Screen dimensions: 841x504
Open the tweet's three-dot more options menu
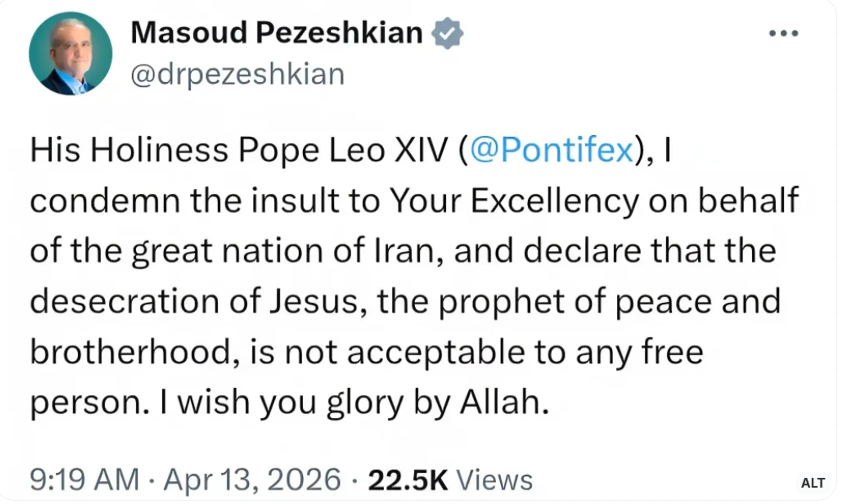click(x=784, y=33)
